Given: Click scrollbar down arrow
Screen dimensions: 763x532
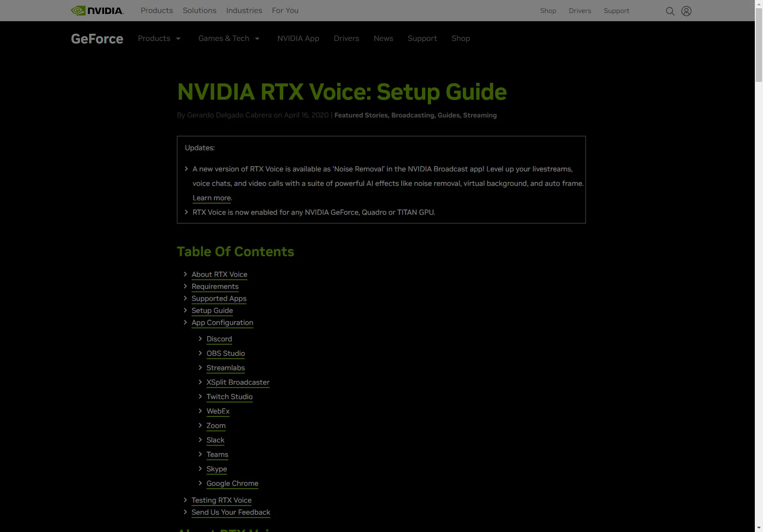Looking at the screenshot, I should [759, 528].
